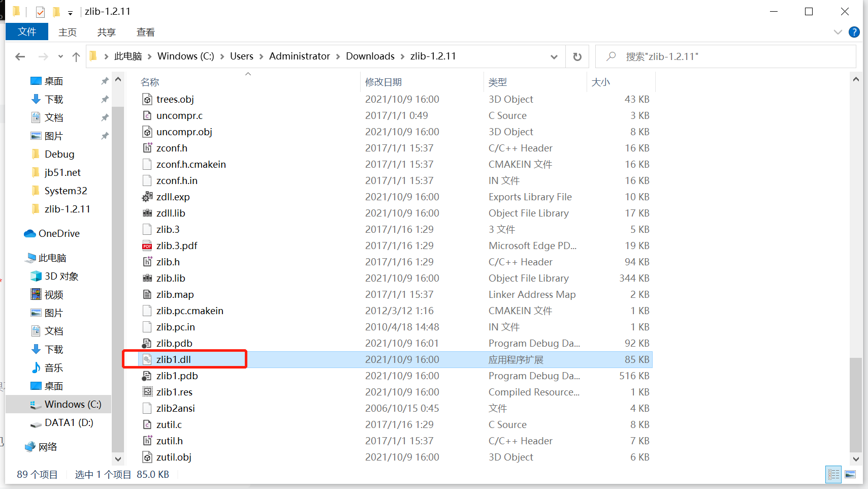
Task: Click navigation pane scrollbar down arrow
Action: 118,459
